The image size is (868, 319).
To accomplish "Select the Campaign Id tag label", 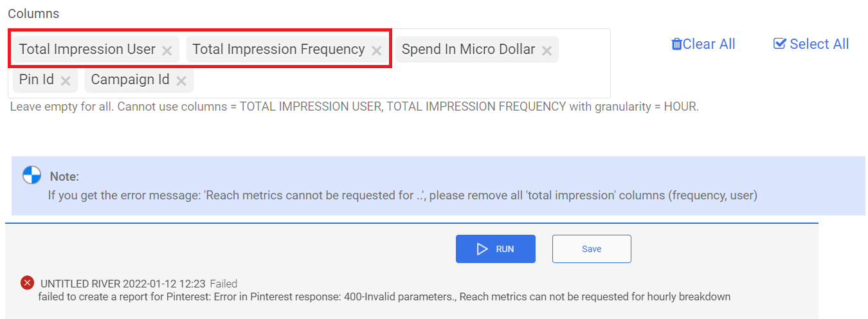I will click(131, 80).
